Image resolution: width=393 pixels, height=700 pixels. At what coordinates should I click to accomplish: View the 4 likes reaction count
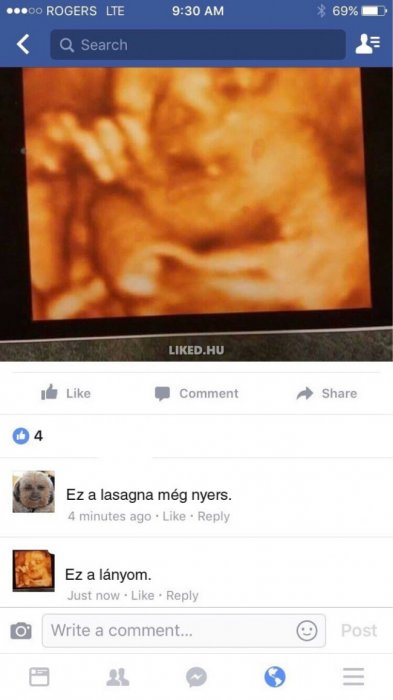[x=28, y=435]
